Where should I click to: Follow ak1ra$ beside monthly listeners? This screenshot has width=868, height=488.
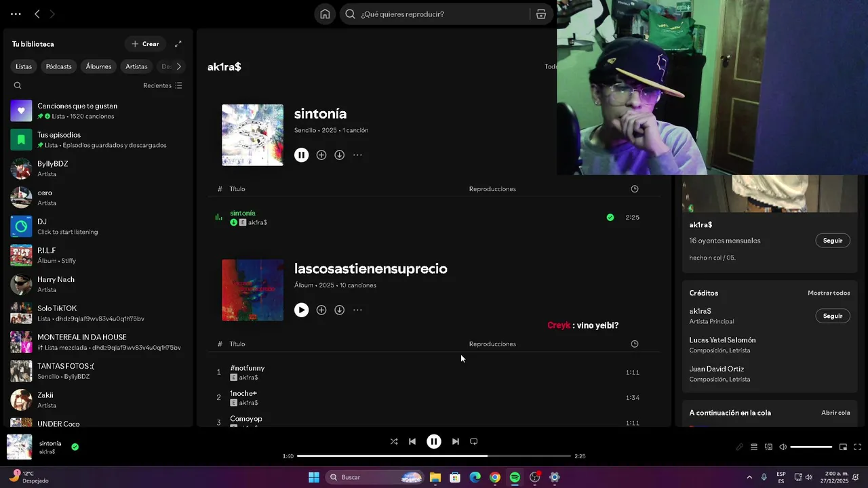(x=832, y=241)
